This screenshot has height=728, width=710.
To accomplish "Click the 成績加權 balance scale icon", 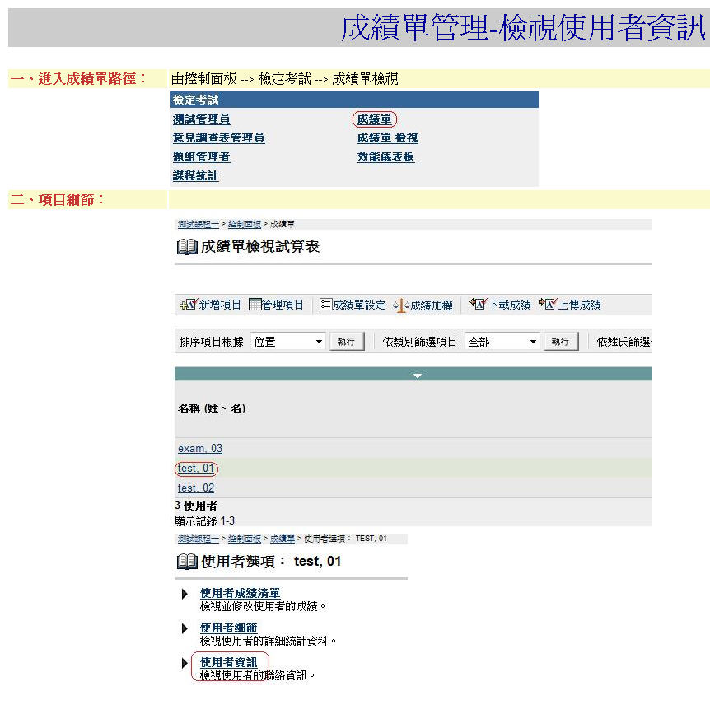I will [x=400, y=306].
